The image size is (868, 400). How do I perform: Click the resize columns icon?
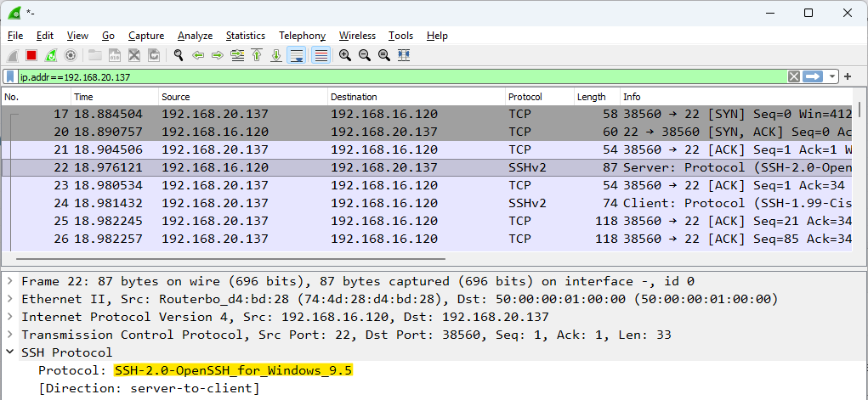[404, 55]
